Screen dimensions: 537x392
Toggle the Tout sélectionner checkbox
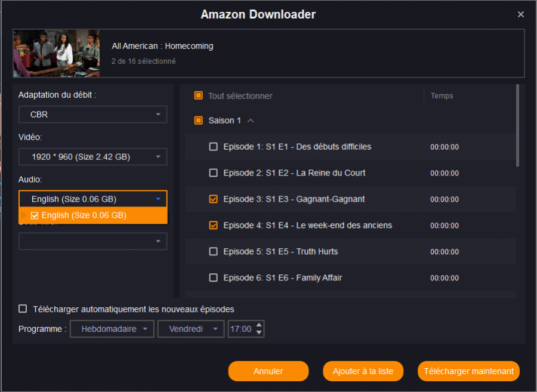199,95
